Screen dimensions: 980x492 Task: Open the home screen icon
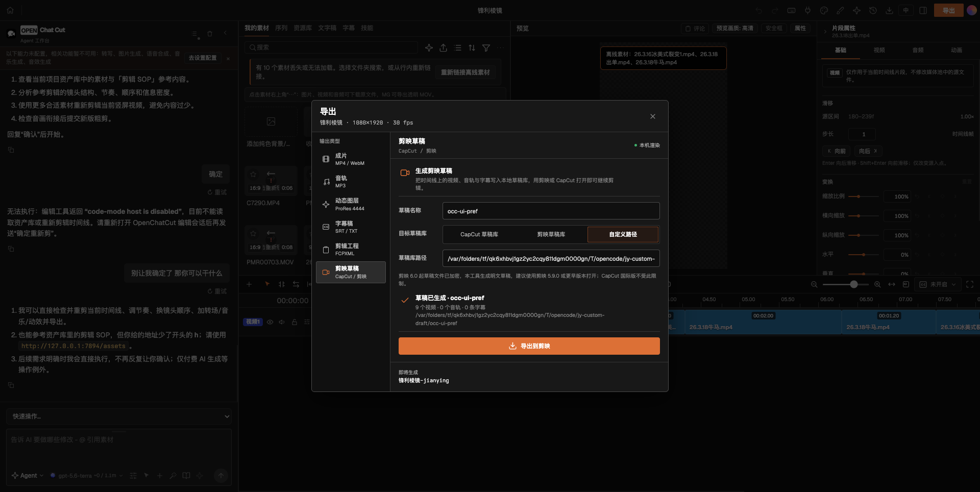pos(10,10)
